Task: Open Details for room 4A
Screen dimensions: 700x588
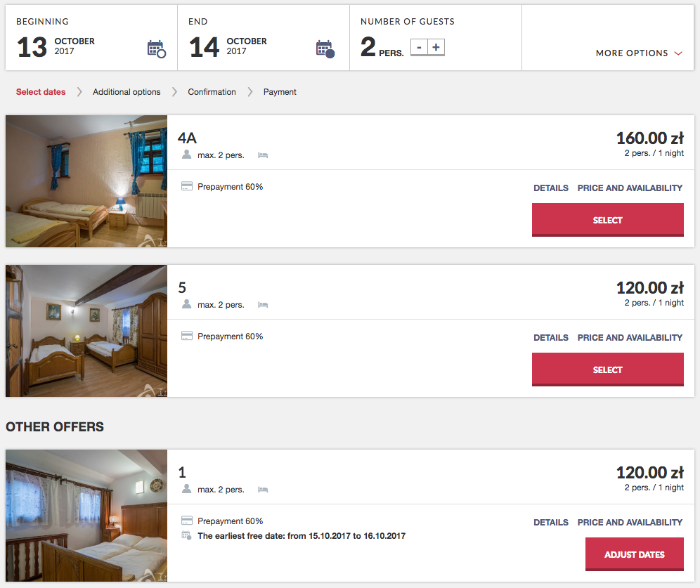Action: tap(551, 188)
